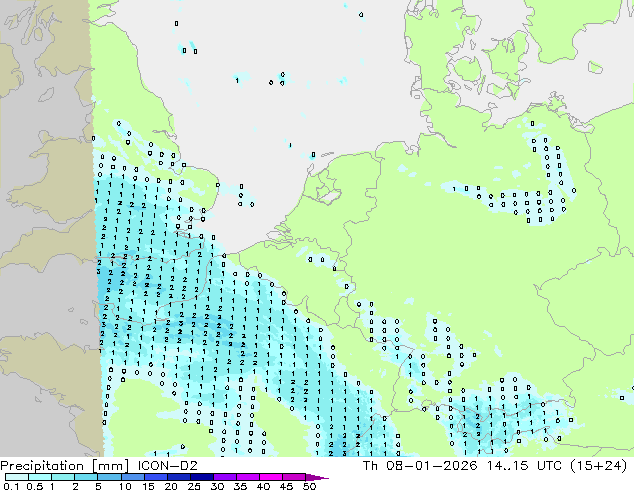Click the '14..15 UTC' time label
The width and height of the screenshot is (634, 490).
click(x=524, y=466)
